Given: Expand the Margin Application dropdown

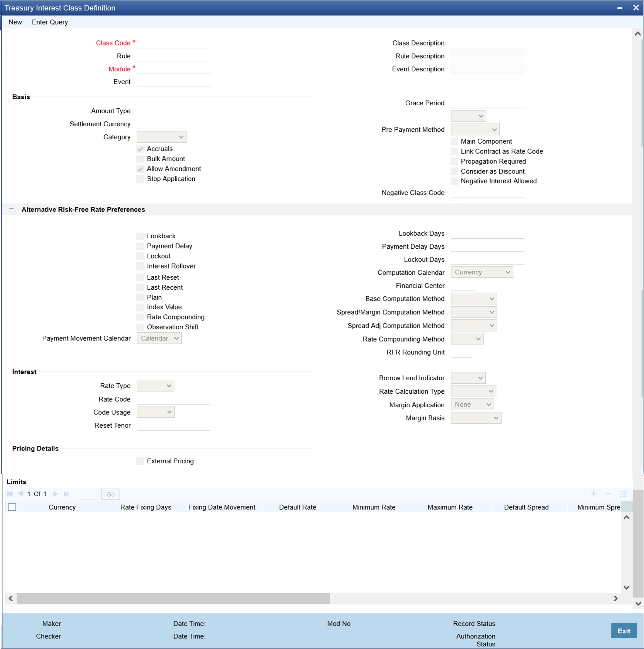Looking at the screenshot, I should coord(472,405).
